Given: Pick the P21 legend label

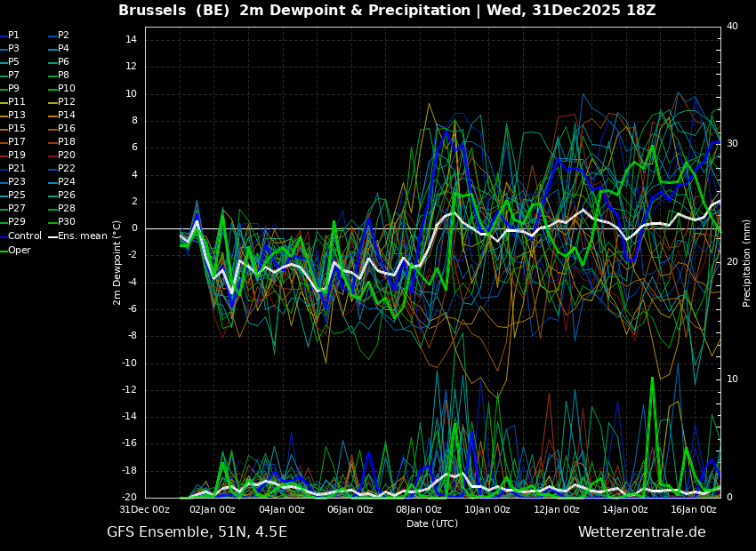Looking at the screenshot, I should coord(16,169).
